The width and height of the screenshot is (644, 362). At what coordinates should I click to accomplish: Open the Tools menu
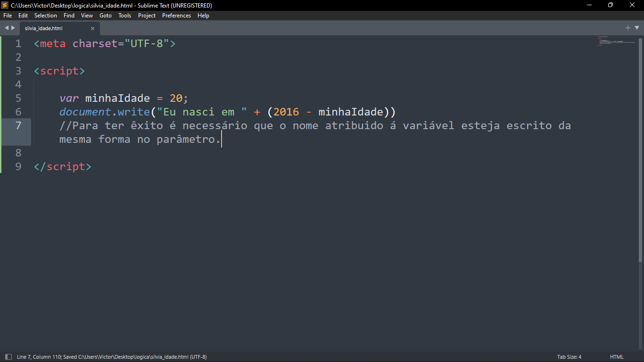pyautogui.click(x=125, y=16)
